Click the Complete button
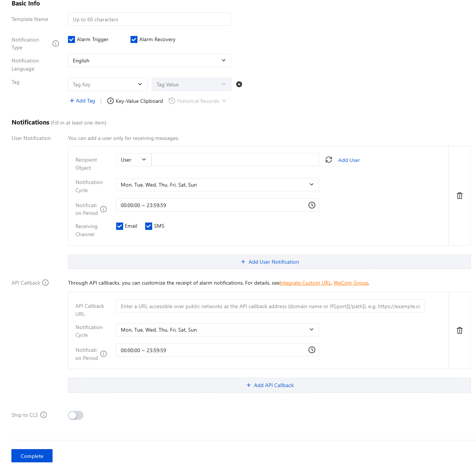This screenshot has height=466, width=476. [32, 456]
